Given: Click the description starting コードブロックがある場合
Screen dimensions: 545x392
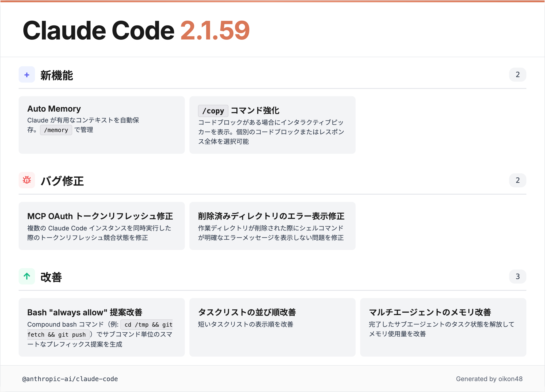Looking at the screenshot, I should (271, 132).
